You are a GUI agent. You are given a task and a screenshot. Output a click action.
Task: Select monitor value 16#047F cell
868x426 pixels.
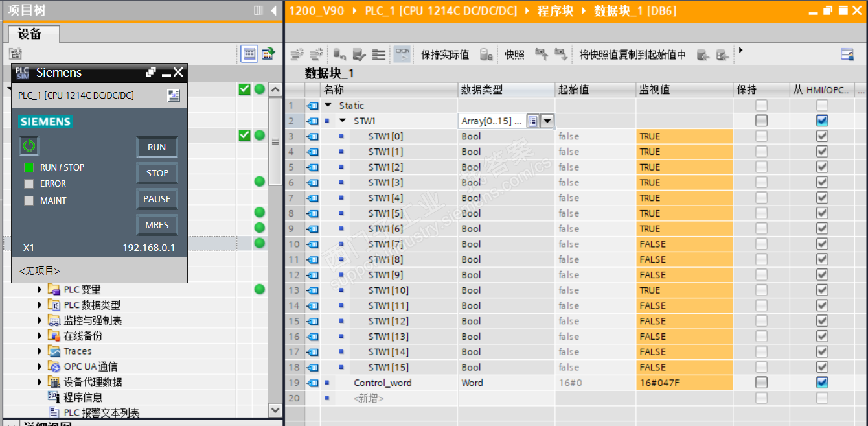[685, 383]
